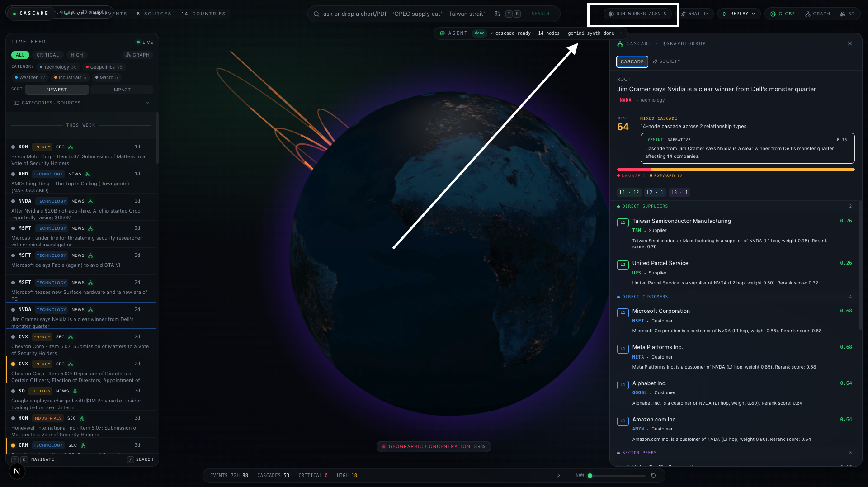Select the ALL filter in Live Feed
Viewport: 868px width, 487px height.
[20, 55]
